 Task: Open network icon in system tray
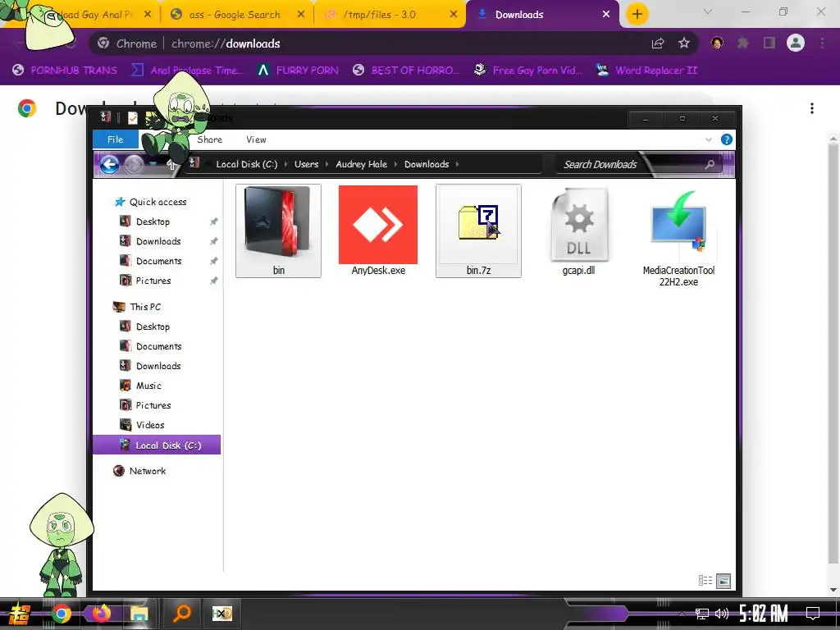coord(702,614)
